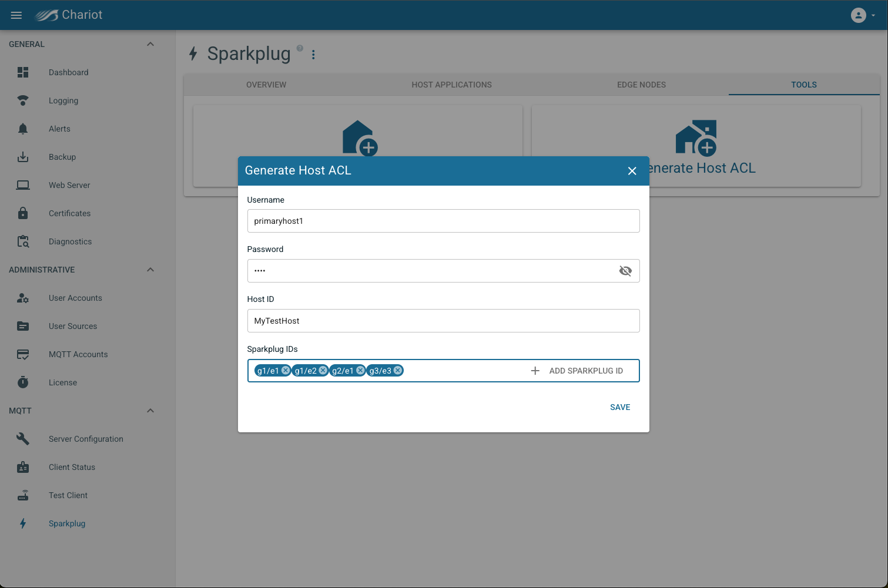Click the Certificates lock icon
888x588 pixels.
click(23, 213)
